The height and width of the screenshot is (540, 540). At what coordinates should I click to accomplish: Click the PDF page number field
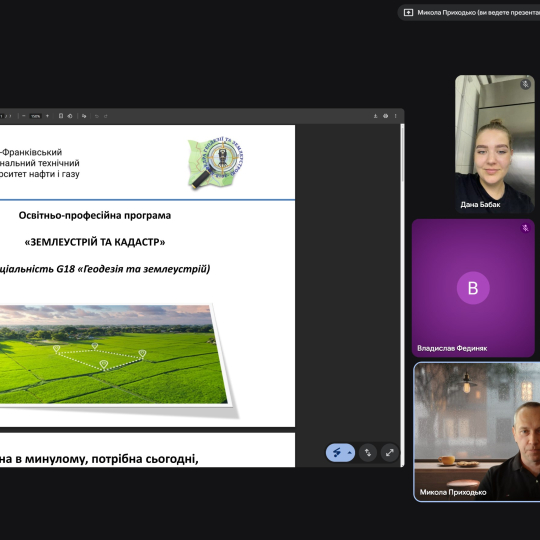[x=2, y=116]
